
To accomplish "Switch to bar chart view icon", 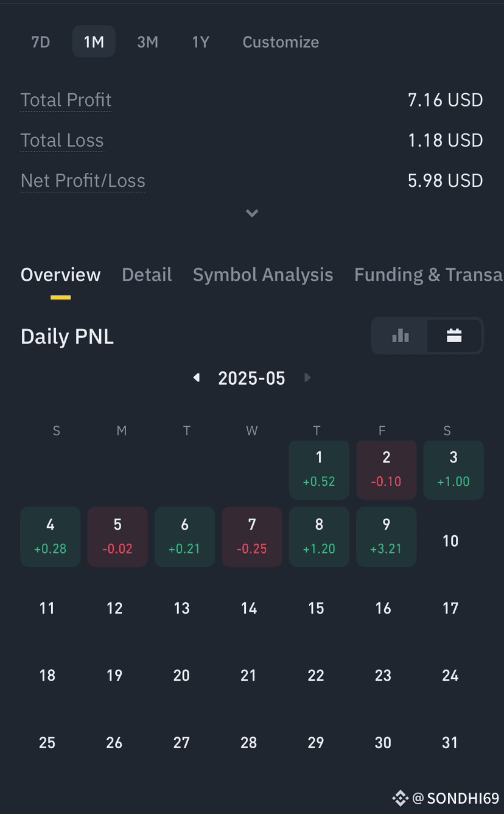I will (x=400, y=335).
